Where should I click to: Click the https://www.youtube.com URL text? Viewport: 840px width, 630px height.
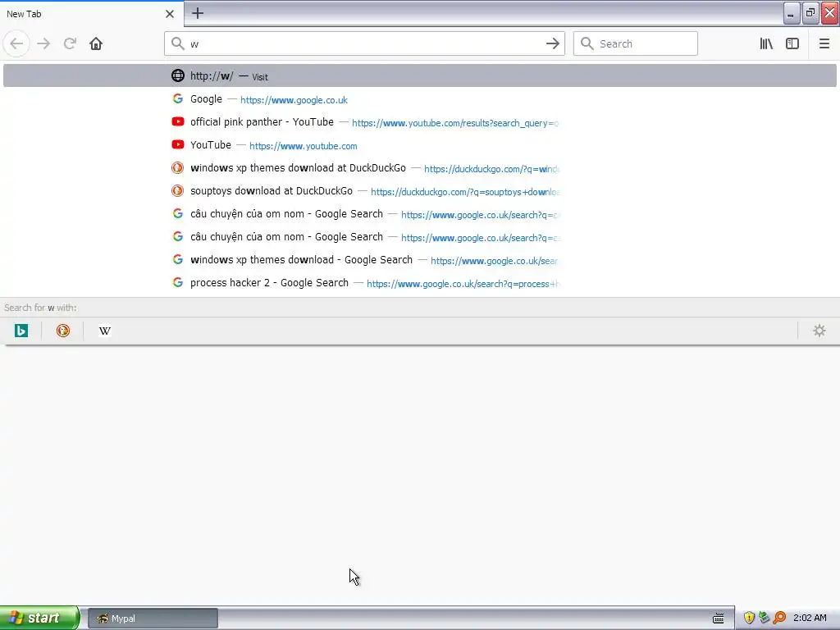(304, 146)
